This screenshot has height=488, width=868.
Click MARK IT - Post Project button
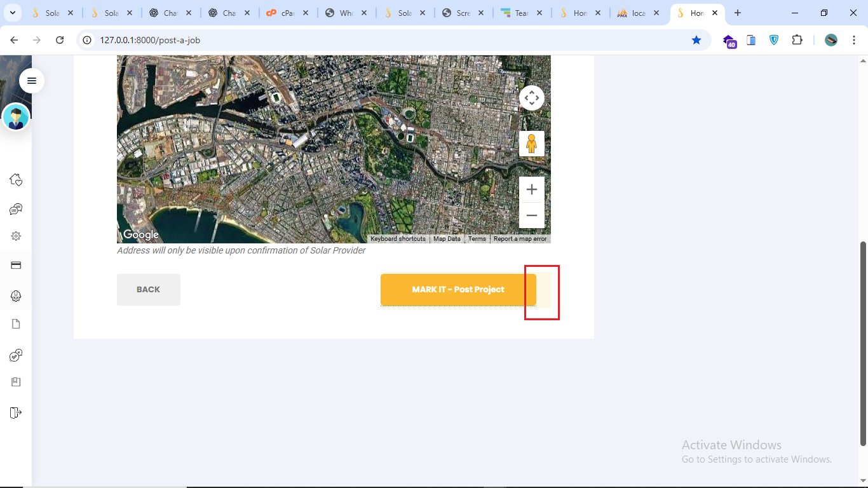pos(458,290)
